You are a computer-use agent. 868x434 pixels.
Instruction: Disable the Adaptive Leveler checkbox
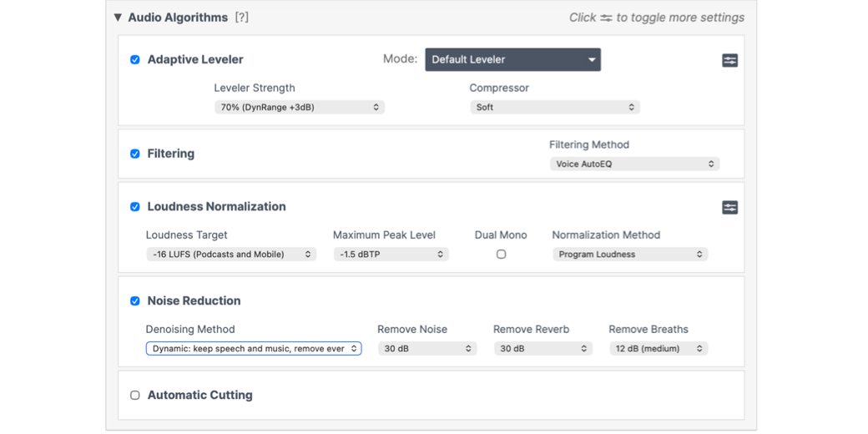[x=135, y=60]
